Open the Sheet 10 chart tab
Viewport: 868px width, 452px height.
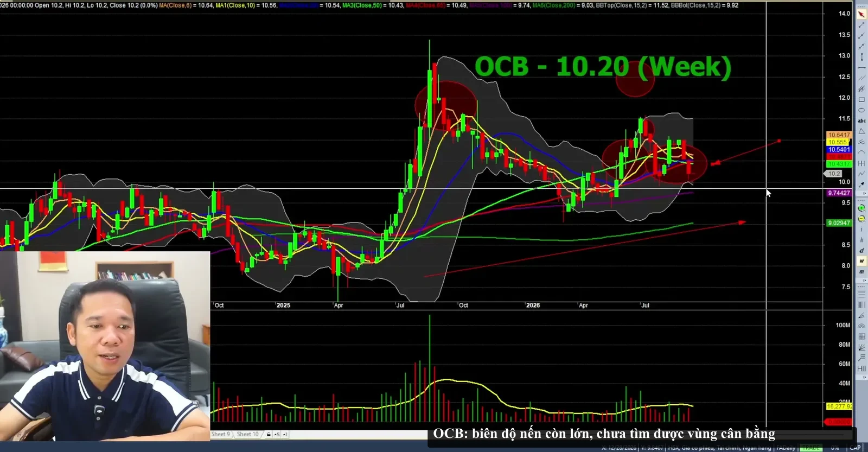(248, 435)
